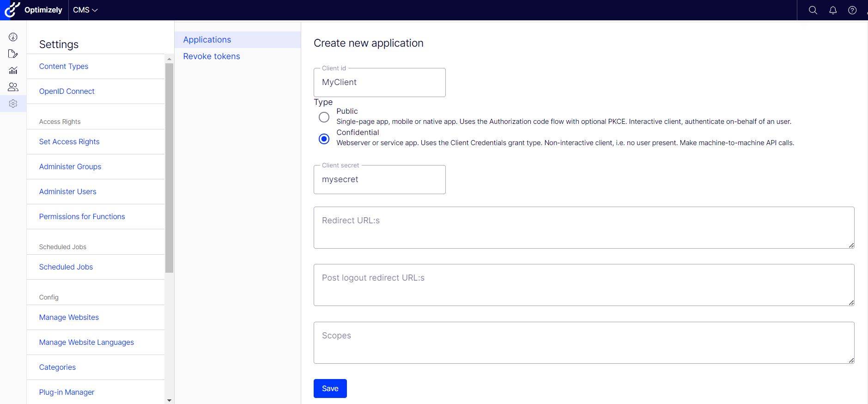Open the Reports chart icon in the sidebar

click(13, 70)
